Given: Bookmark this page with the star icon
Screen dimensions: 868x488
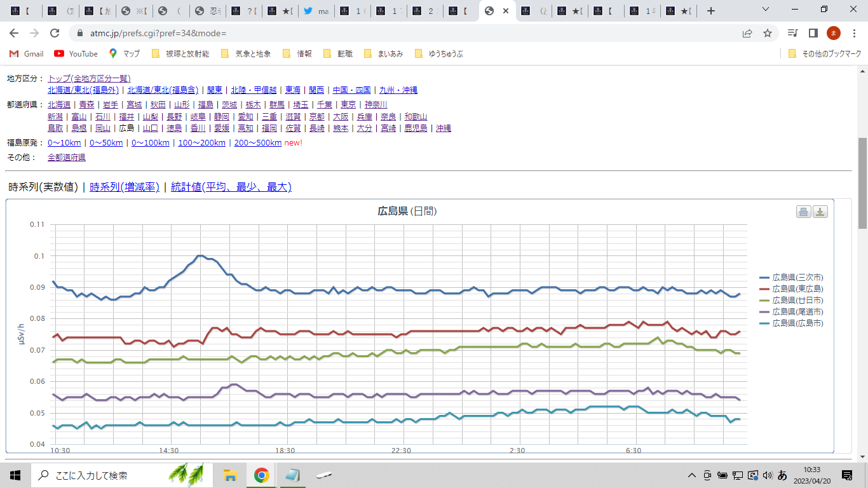Looking at the screenshot, I should [x=767, y=33].
